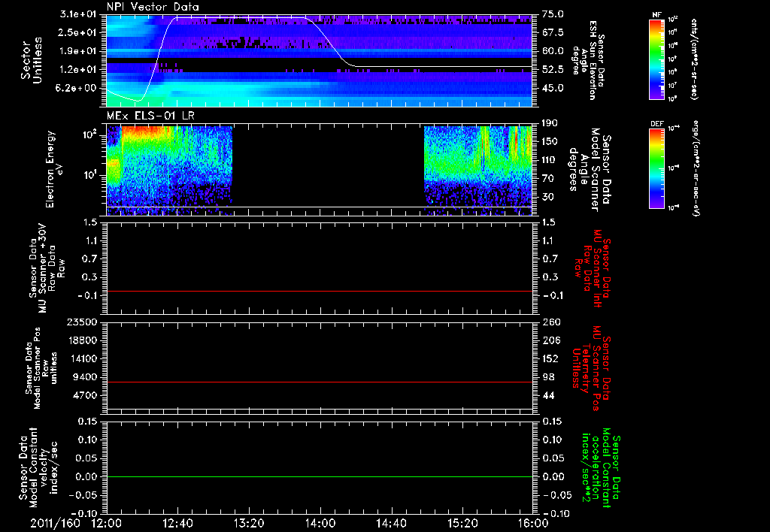
Task: Click the '15:20' time axis label
Action: [462, 523]
